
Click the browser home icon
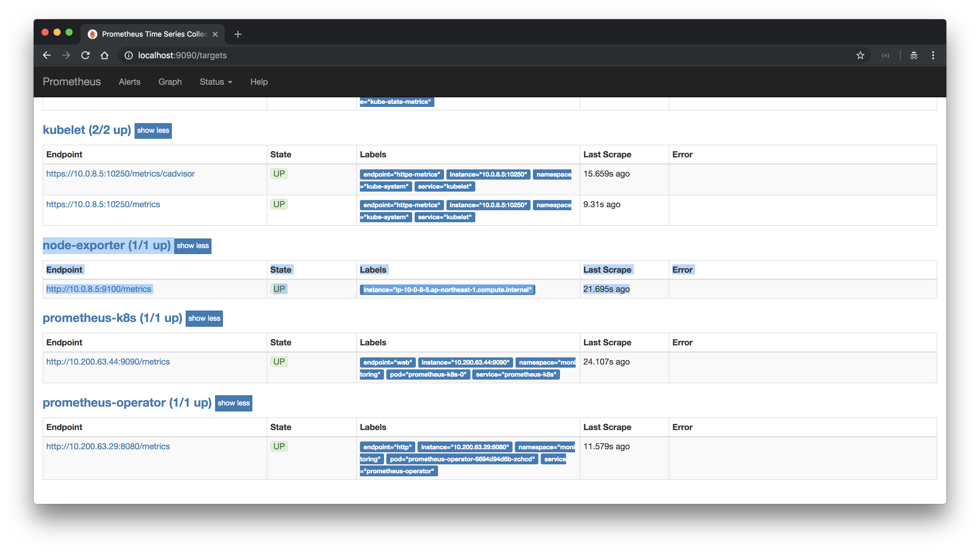click(105, 55)
